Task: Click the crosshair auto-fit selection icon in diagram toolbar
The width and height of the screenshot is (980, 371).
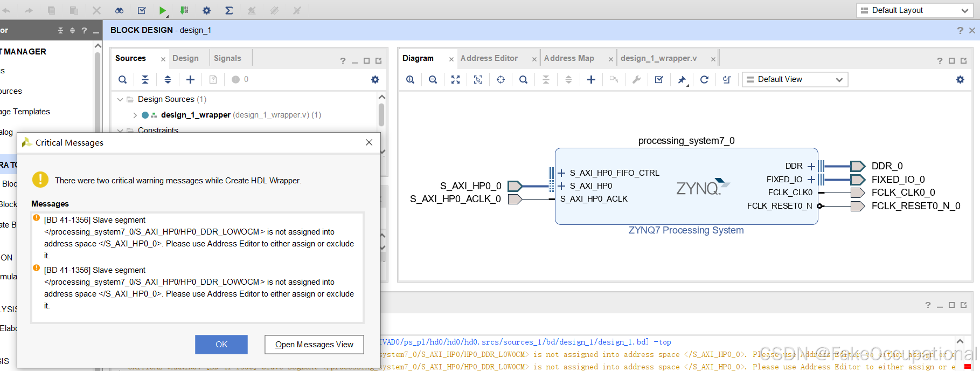Action: pos(501,79)
